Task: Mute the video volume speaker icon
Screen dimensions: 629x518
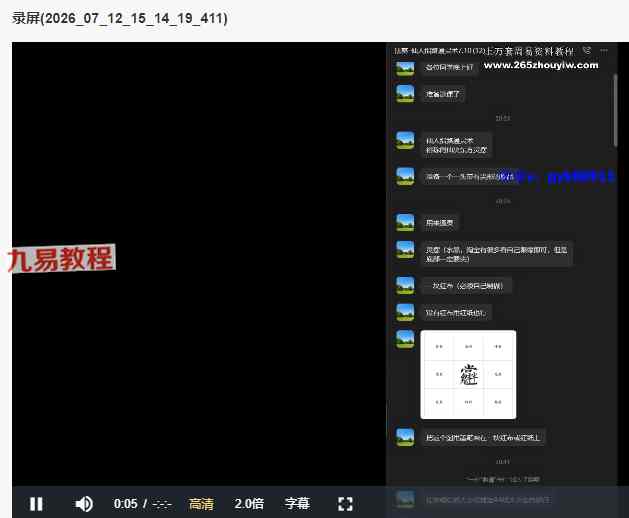Action: tap(84, 504)
